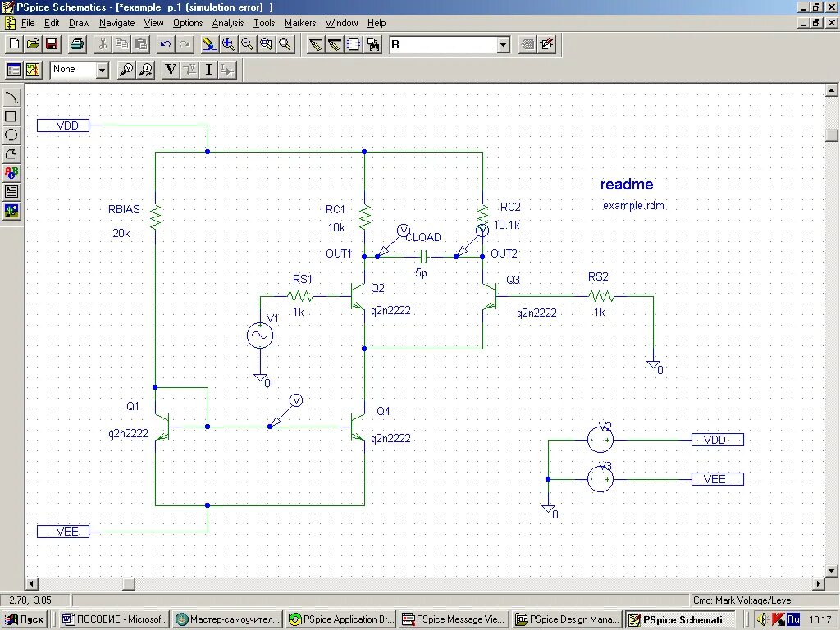Print the schematic
The height and width of the screenshot is (630, 840).
click(77, 44)
